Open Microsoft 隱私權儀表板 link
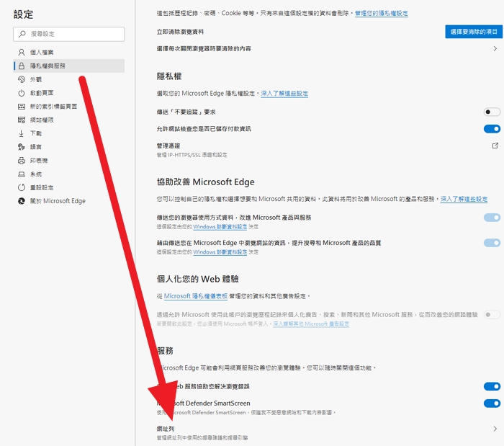504x446 pixels. (195, 296)
